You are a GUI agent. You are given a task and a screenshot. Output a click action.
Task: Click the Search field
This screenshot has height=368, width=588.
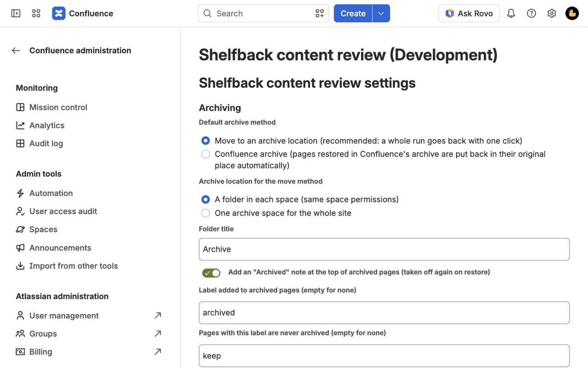263,13
